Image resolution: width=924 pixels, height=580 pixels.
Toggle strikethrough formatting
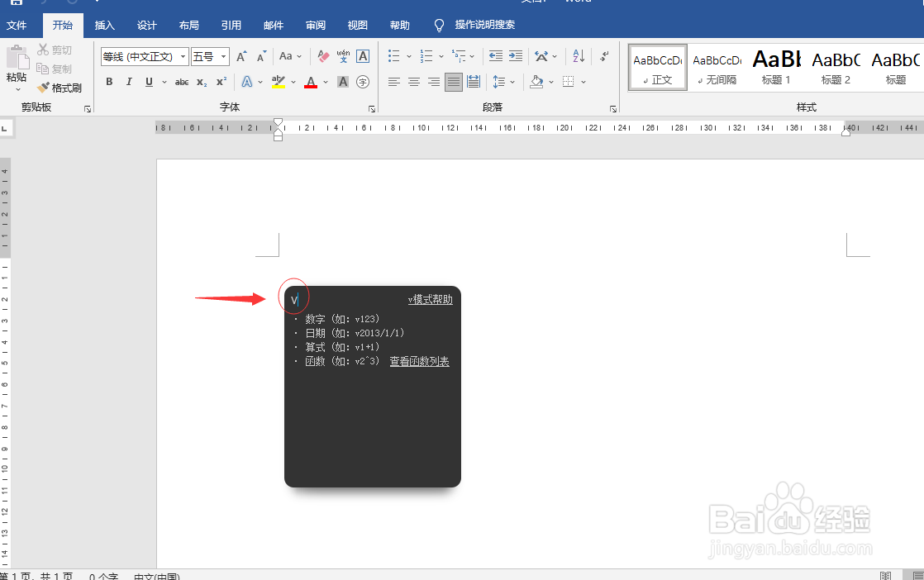[x=182, y=82]
